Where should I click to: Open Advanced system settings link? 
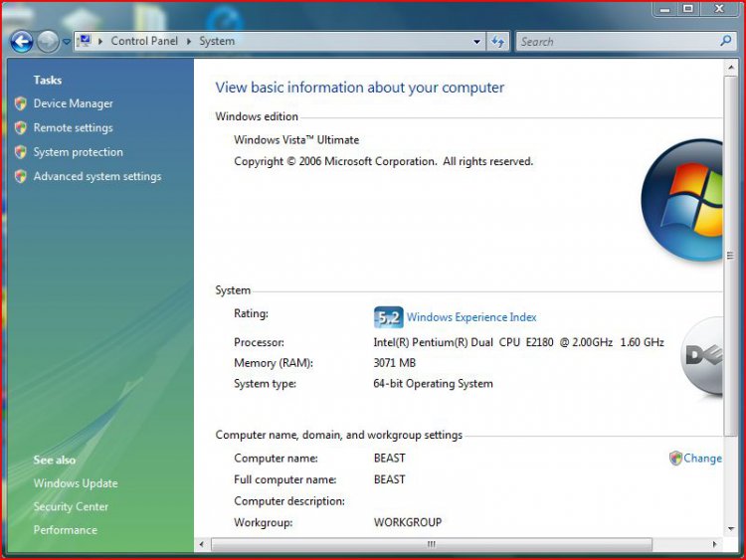click(97, 176)
